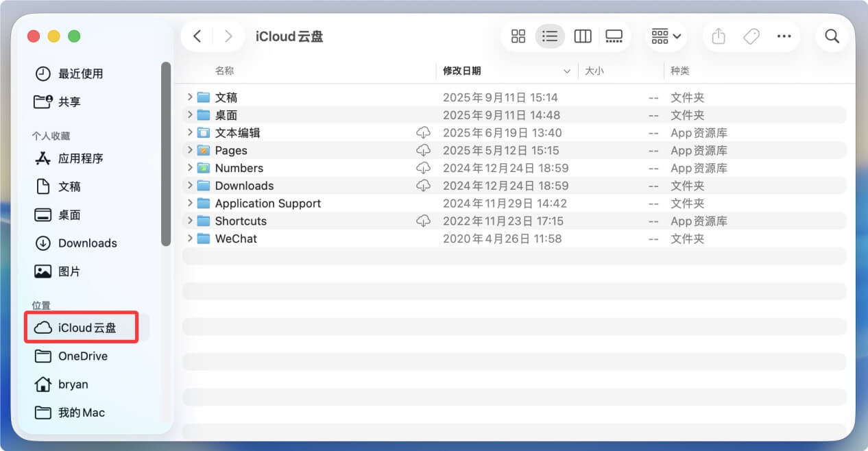The width and height of the screenshot is (868, 451).
Task: Open the grouping options dropdown
Action: pos(664,36)
